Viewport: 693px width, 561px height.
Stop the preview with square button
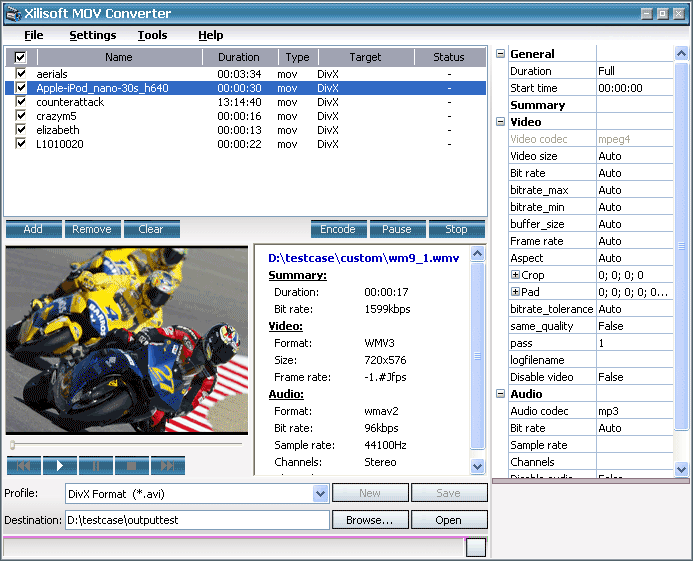point(132,466)
